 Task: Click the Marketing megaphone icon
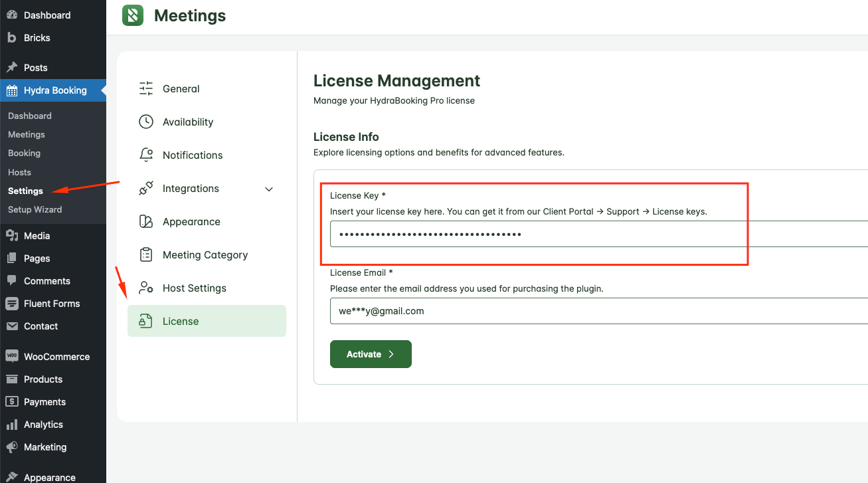click(x=12, y=447)
